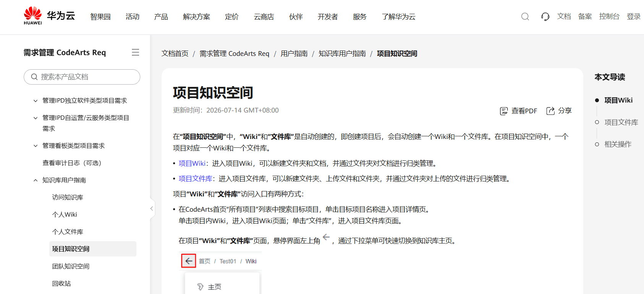Select 项目知识空间 in sidebar
The height and width of the screenshot is (294, 644).
(x=93, y=249)
